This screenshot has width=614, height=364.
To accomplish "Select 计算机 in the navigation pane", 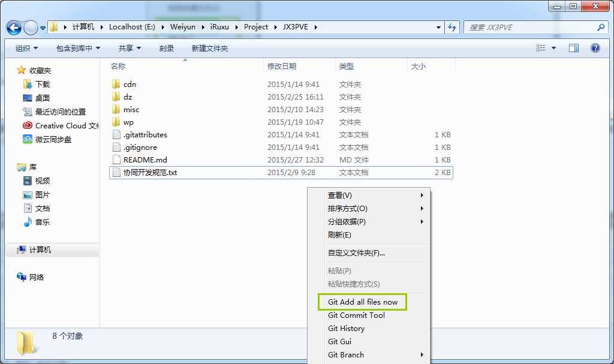I will click(x=40, y=250).
